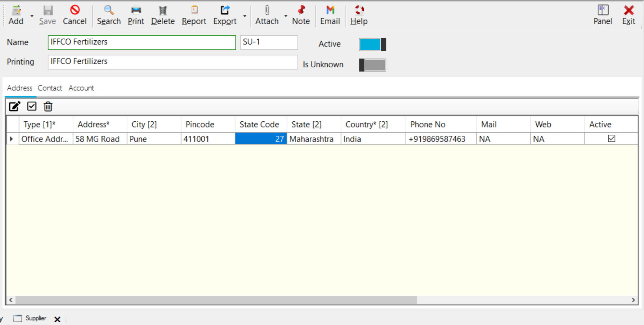Click the edit record icon above grid
The width and height of the screenshot is (644, 325).
coord(14,106)
